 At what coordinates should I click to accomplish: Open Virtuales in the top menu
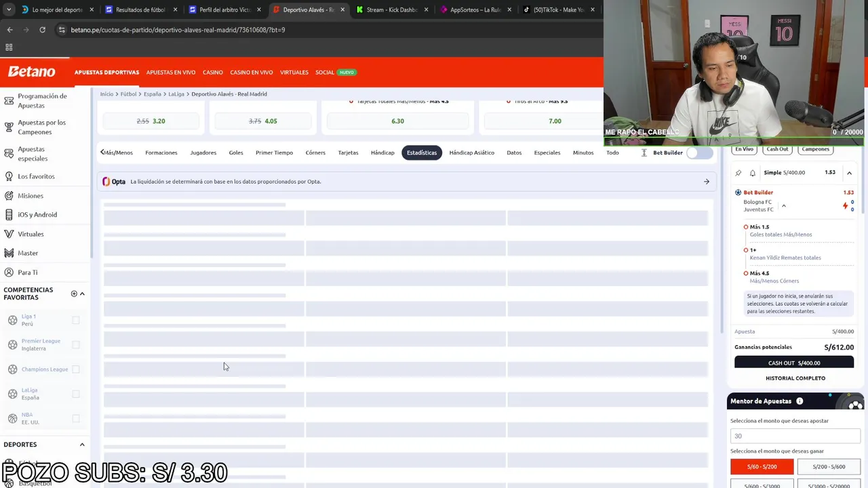294,73
